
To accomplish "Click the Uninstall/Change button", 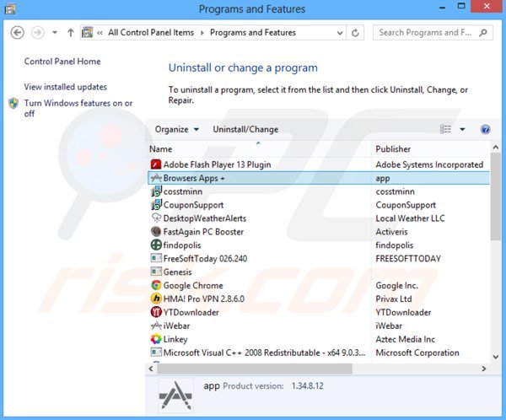I will click(x=245, y=129).
